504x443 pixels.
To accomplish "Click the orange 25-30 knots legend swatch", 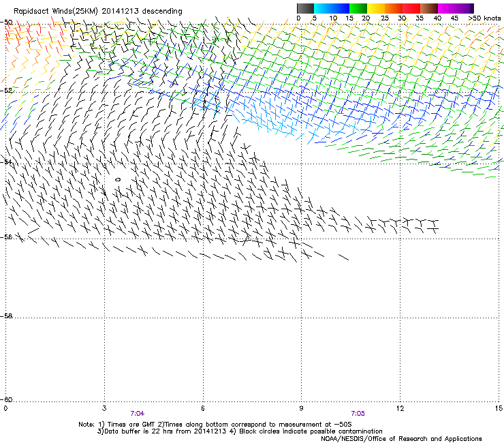I will [394, 8].
